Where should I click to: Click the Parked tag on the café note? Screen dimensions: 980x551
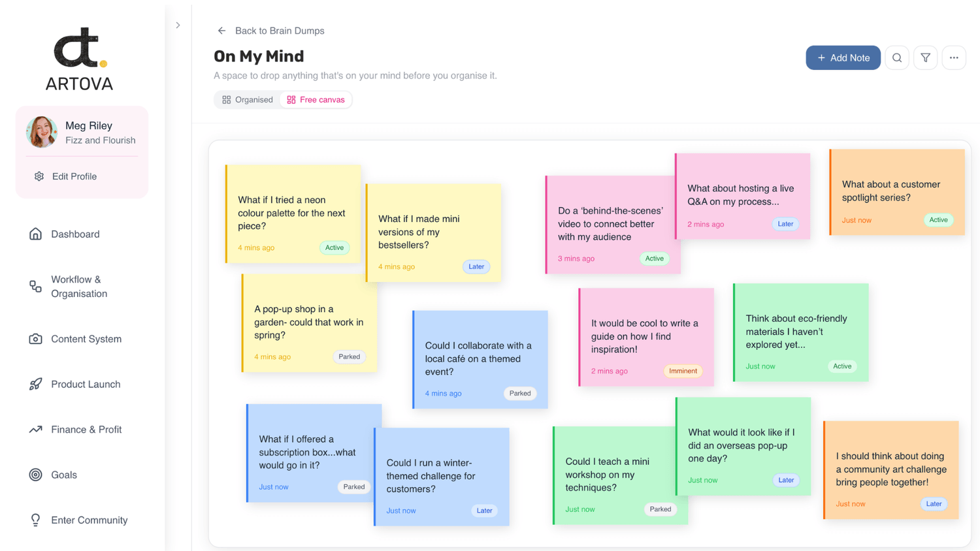point(519,393)
